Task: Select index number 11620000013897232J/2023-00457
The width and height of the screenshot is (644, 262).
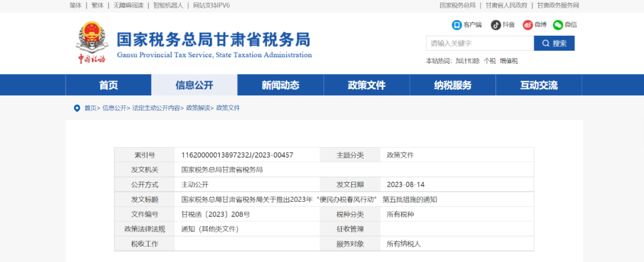Action: point(237,155)
